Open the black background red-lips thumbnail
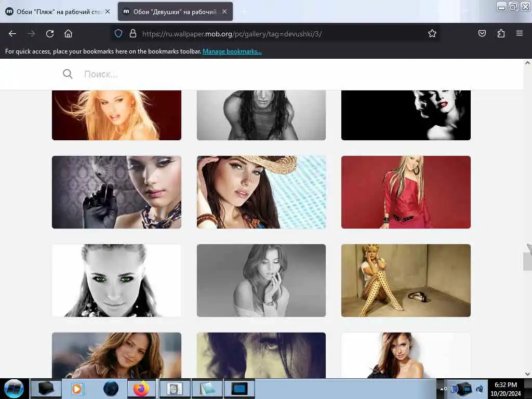Screen dimensions: 532x399 [x=406, y=115]
